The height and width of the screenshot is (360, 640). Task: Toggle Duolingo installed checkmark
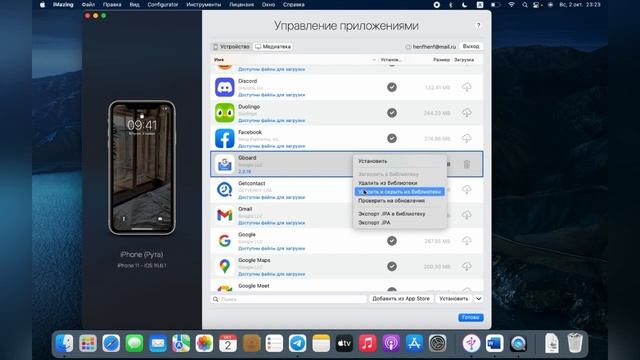pos(392,113)
